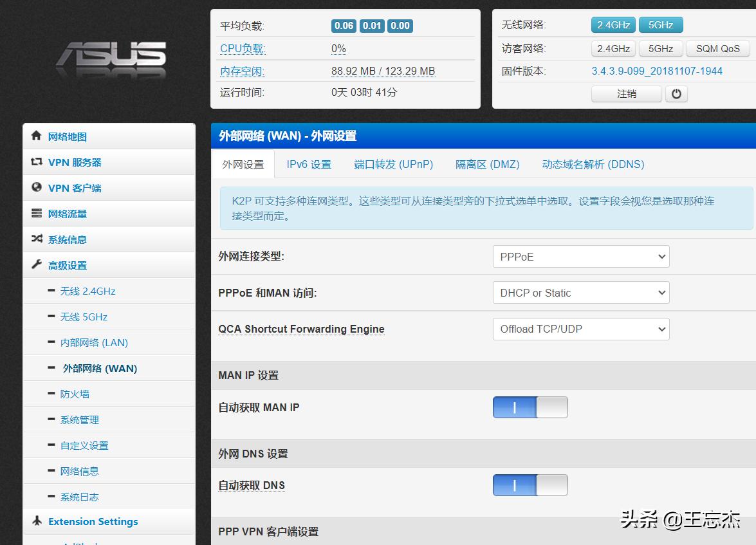Screen dimensions: 756x545
Task: Switch to the IPv6 设置 tab
Action: point(309,164)
